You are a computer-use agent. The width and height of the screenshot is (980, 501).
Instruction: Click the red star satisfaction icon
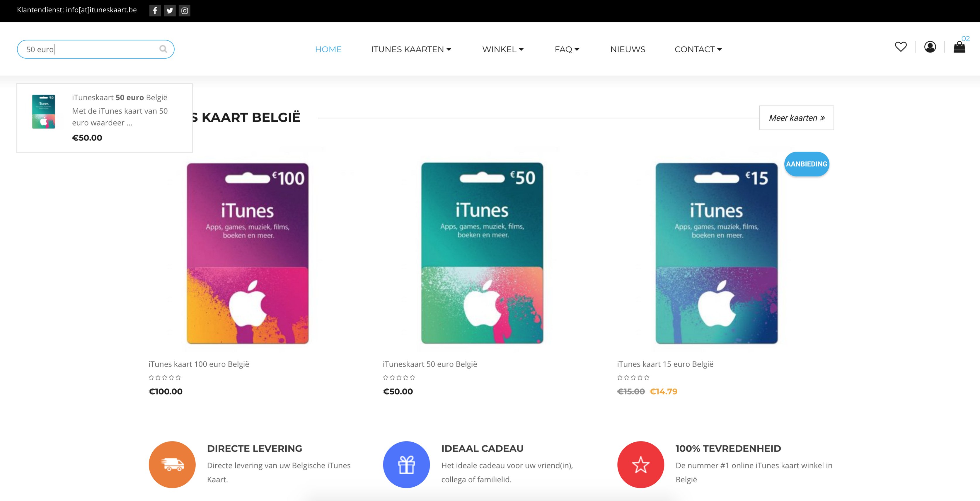tap(641, 464)
